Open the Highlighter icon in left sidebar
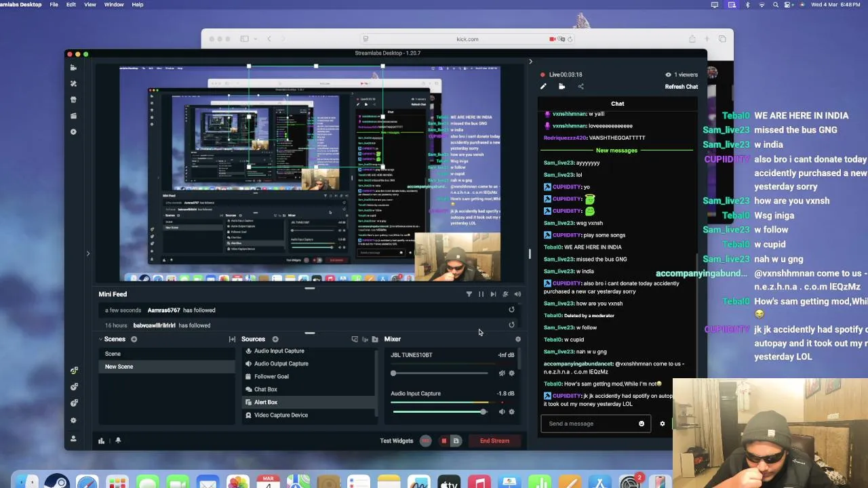This screenshot has height=488, width=868. [73, 116]
